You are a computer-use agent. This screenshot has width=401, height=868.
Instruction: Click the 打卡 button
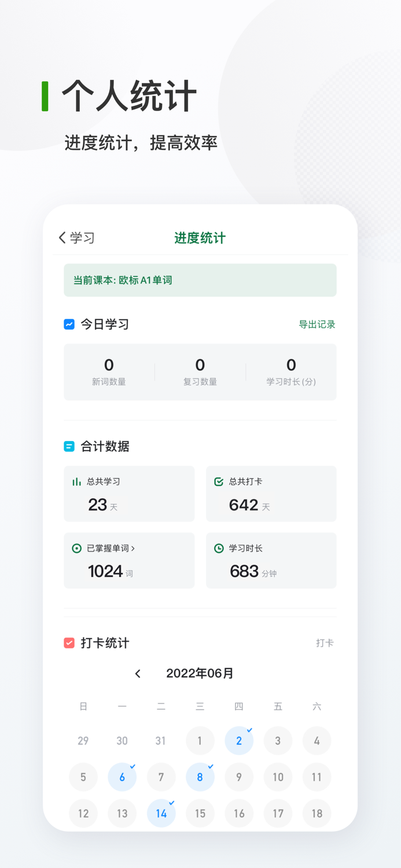325,643
